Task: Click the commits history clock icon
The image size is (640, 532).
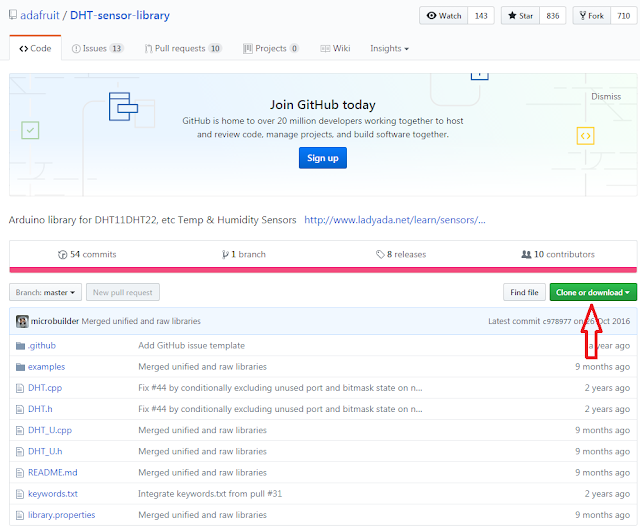Action: click(x=62, y=255)
